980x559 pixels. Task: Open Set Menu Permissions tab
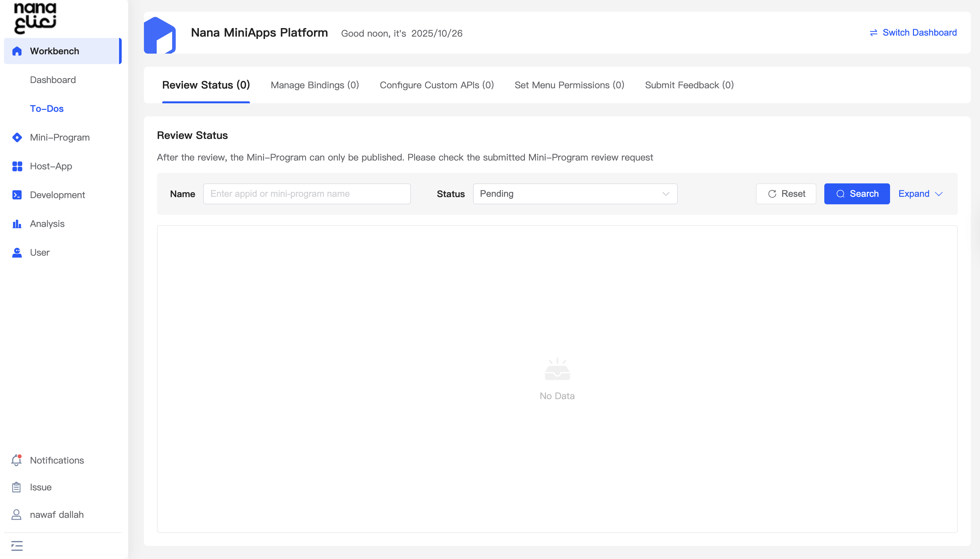(569, 85)
